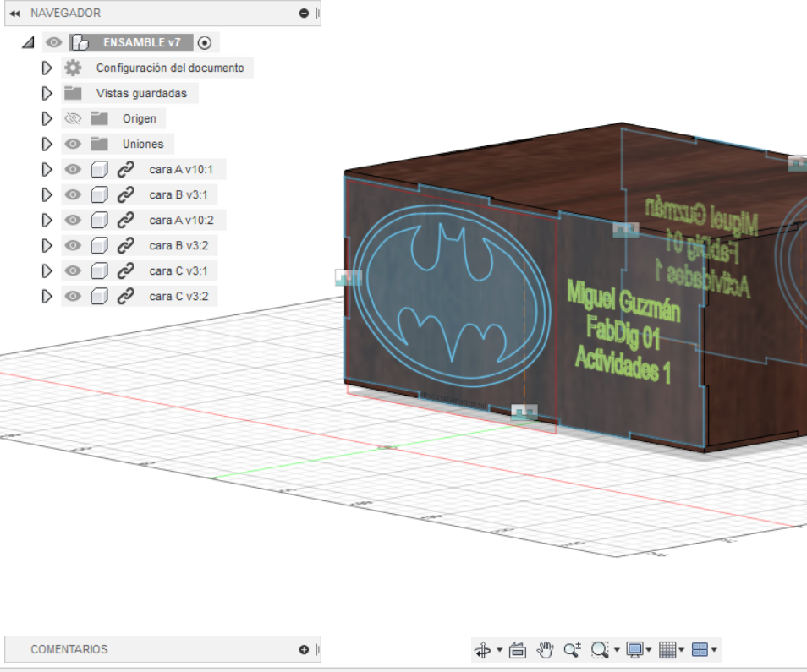Click the Viewports layout icon
The image size is (807, 672).
699,650
